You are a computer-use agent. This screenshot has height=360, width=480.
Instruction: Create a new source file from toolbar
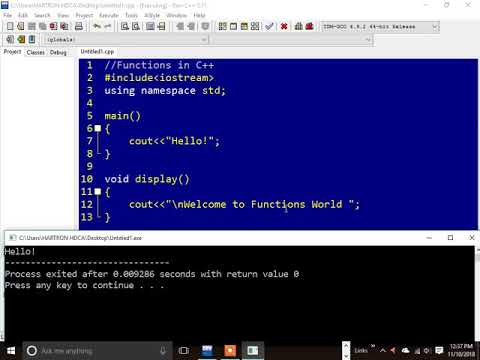click(10, 26)
